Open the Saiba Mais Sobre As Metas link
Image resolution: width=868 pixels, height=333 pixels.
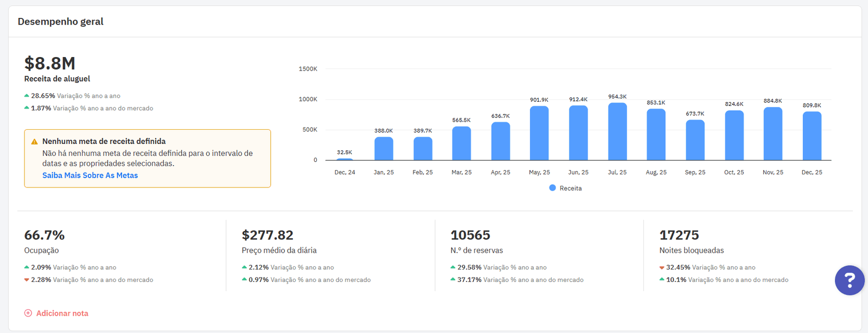tap(90, 175)
